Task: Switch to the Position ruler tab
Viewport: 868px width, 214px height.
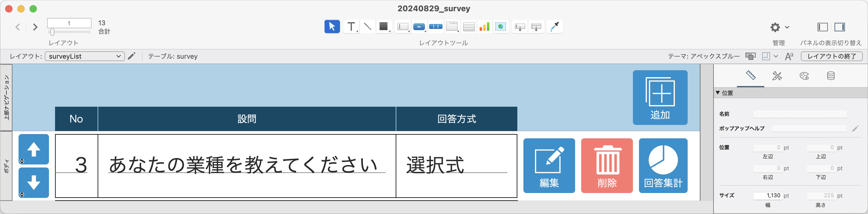Action: 751,75
